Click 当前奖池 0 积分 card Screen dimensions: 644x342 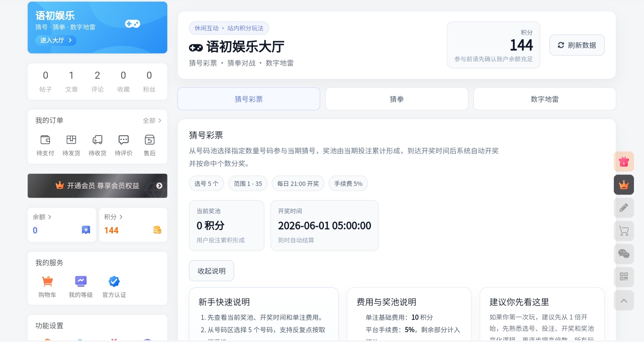pyautogui.click(x=227, y=225)
